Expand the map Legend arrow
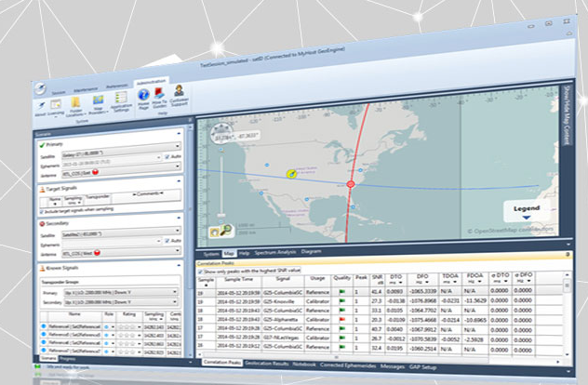588x385 pixels. click(526, 218)
